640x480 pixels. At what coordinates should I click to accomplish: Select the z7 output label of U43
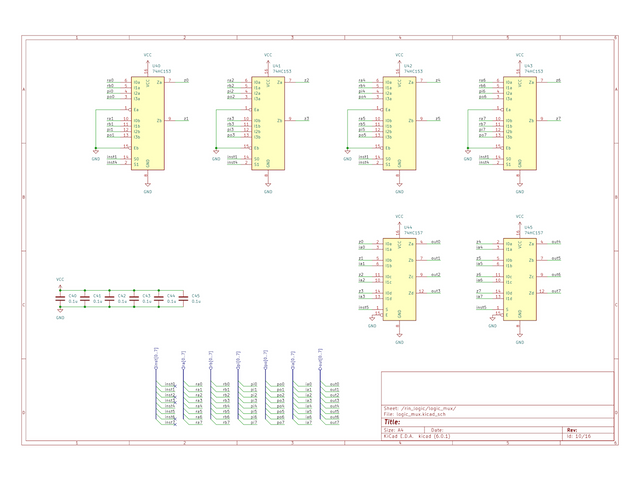click(x=557, y=119)
